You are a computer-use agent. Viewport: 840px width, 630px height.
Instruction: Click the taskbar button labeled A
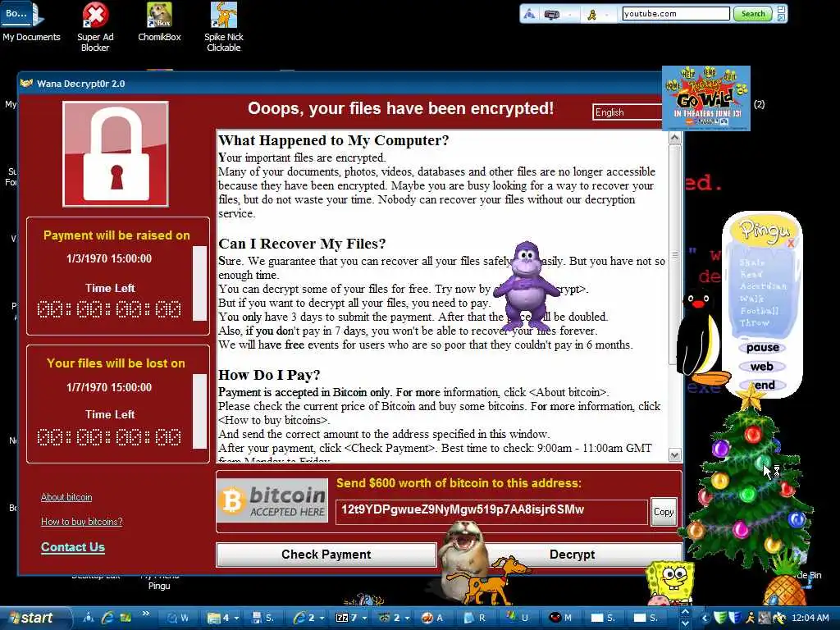(433, 618)
